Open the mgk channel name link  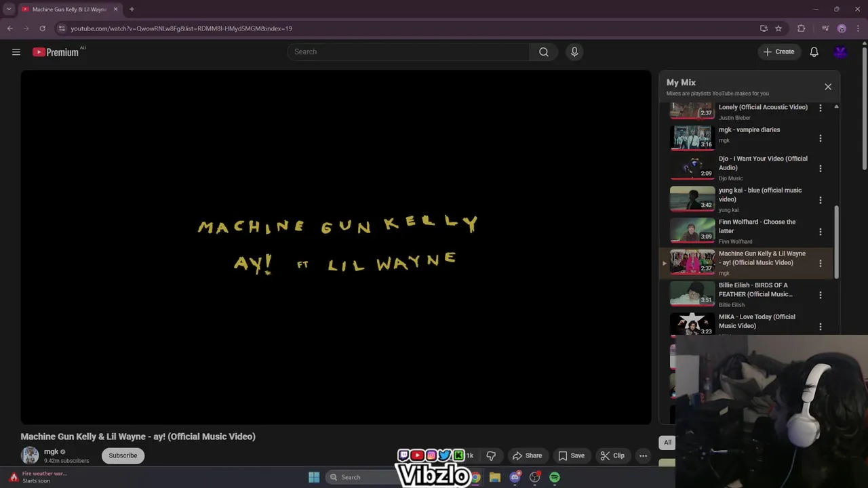point(51,452)
